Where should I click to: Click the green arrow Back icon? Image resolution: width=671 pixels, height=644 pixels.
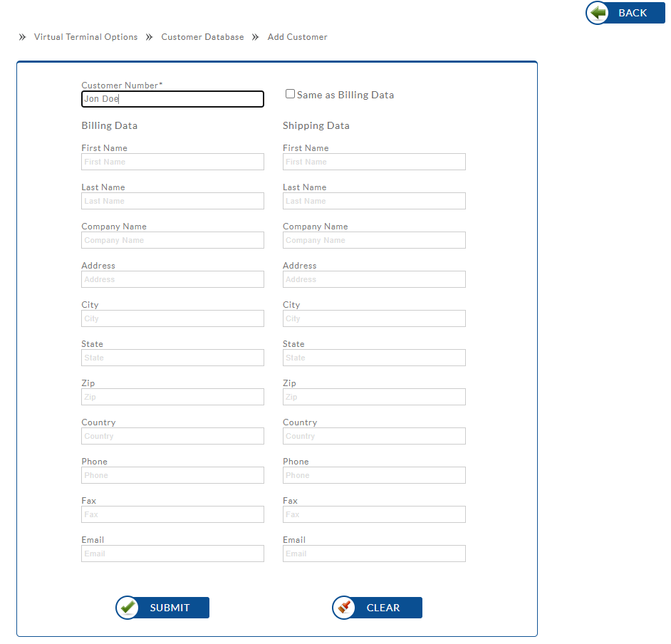[599, 13]
